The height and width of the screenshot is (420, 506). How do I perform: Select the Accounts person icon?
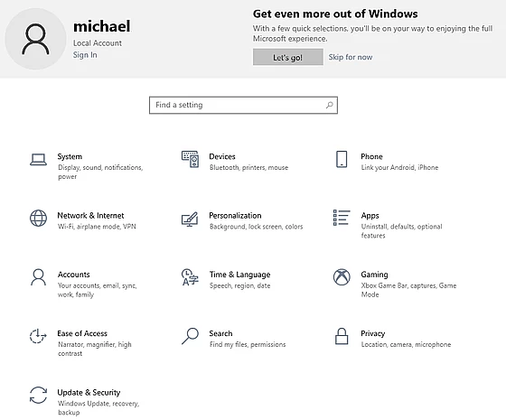38,277
